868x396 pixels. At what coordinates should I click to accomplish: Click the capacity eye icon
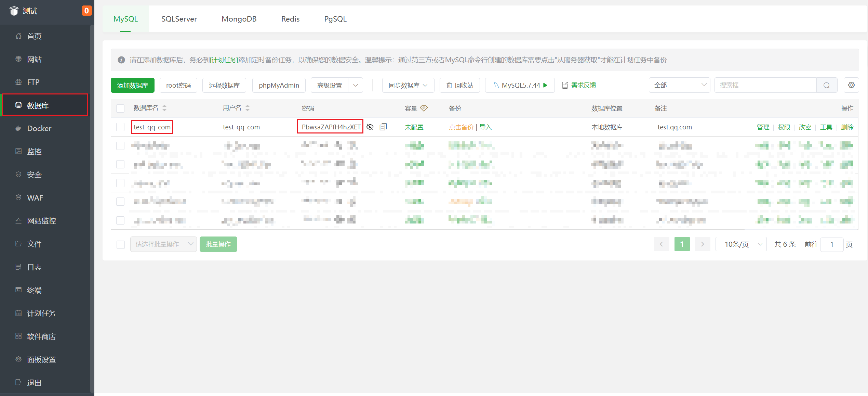(x=424, y=108)
